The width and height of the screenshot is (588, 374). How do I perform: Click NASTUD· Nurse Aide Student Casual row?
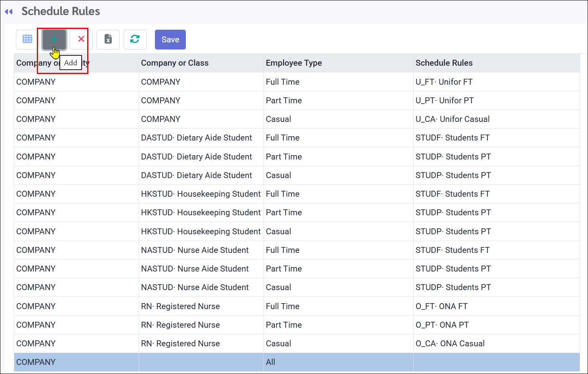pyautogui.click(x=297, y=287)
